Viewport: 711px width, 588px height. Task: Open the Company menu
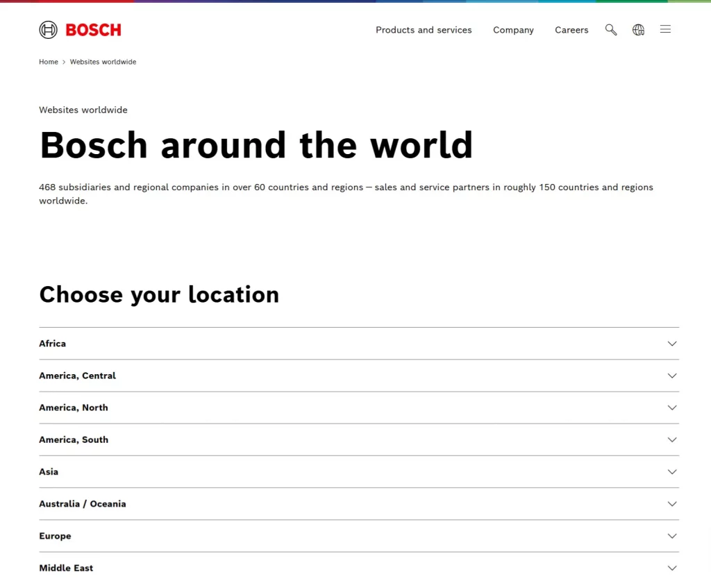(513, 30)
